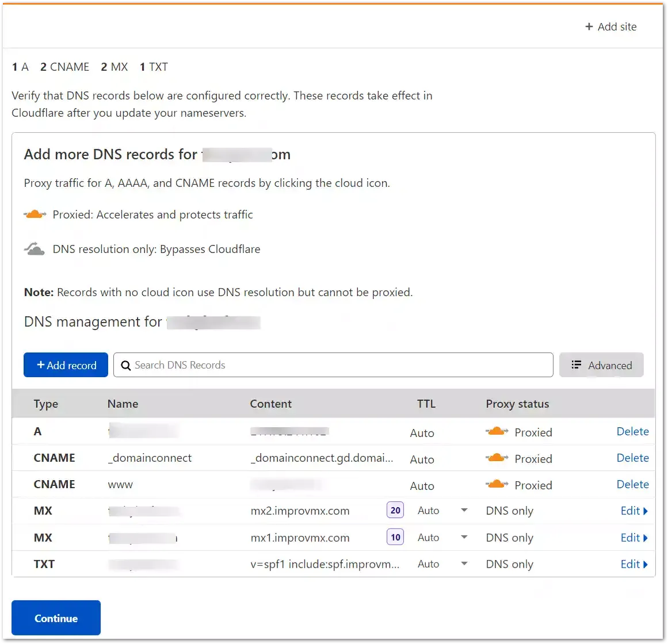Toggle the proxied cloud for the _domainconnect CNAME
The width and height of the screenshot is (668, 644).
pyautogui.click(x=497, y=458)
